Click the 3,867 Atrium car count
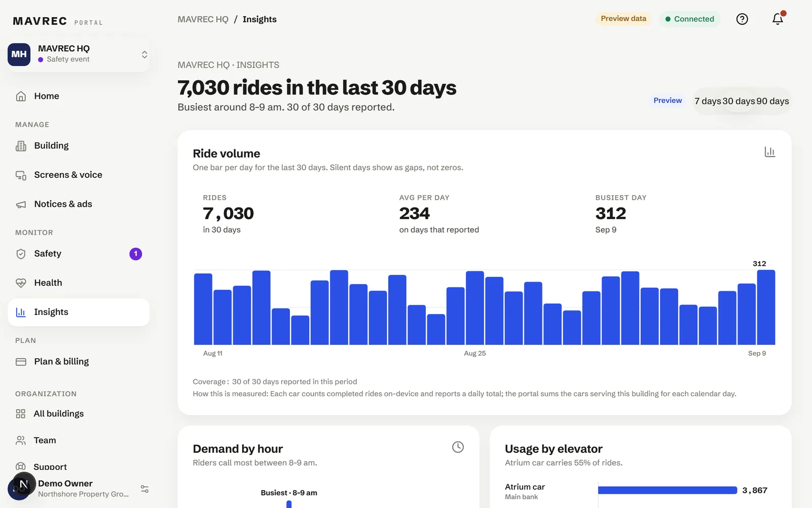 coord(755,490)
